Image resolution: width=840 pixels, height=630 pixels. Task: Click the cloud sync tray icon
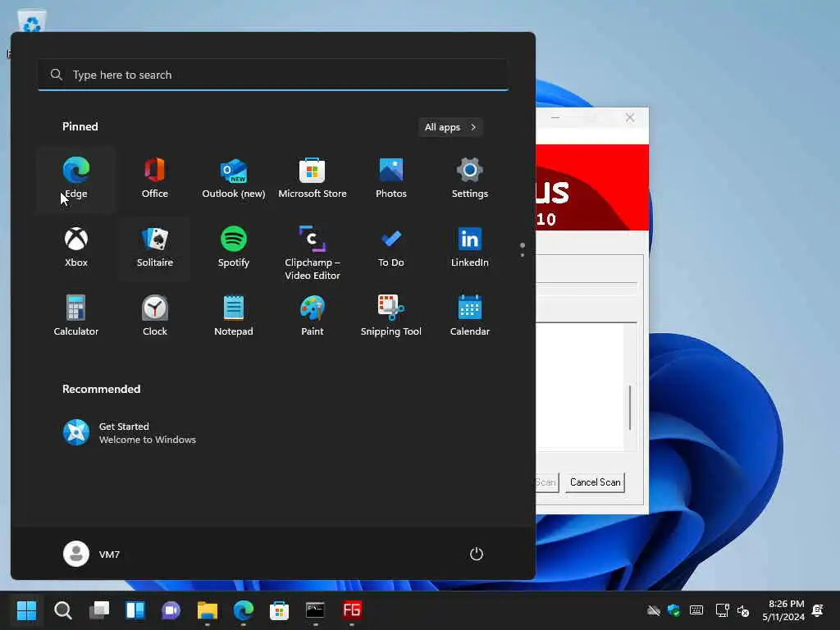coord(653,610)
